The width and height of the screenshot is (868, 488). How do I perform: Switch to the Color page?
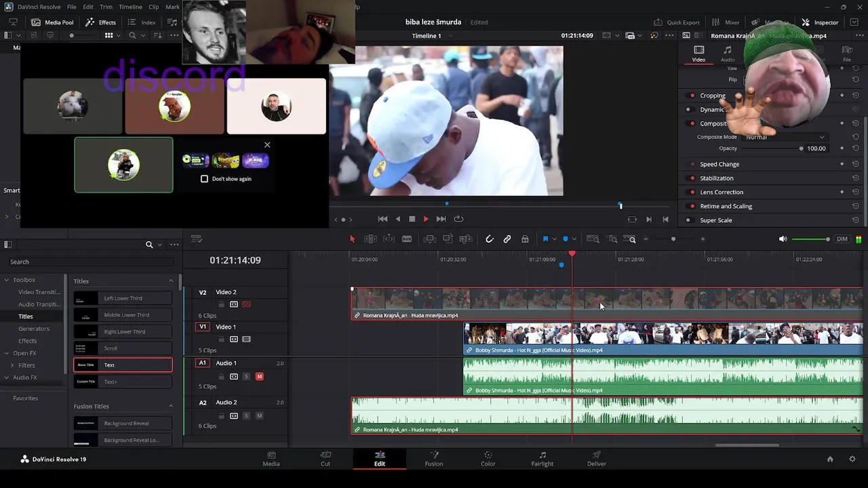[488, 459]
